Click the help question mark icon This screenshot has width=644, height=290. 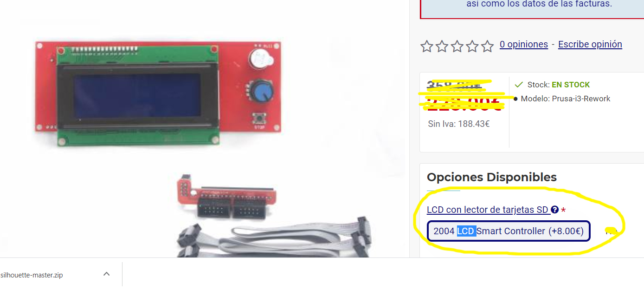(x=554, y=210)
